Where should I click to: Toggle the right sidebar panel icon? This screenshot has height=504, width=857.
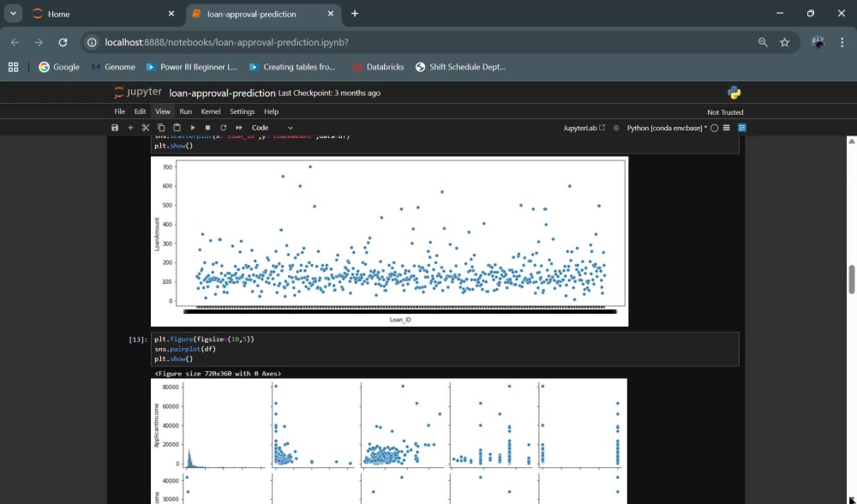741,128
